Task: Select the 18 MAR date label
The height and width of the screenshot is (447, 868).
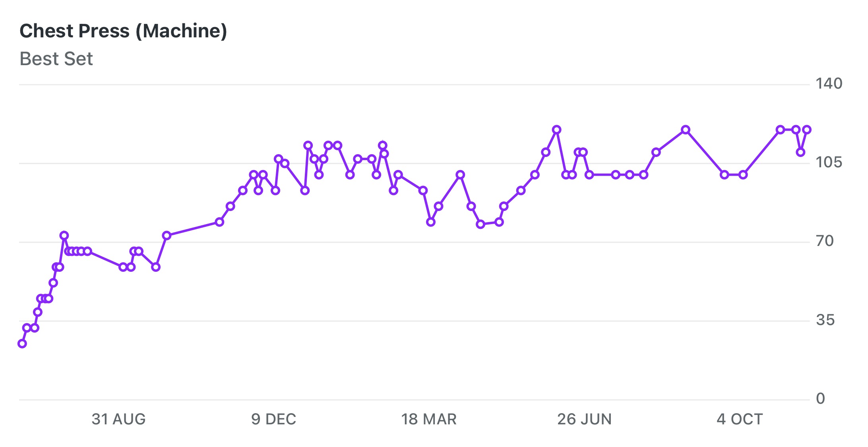Action: click(429, 419)
